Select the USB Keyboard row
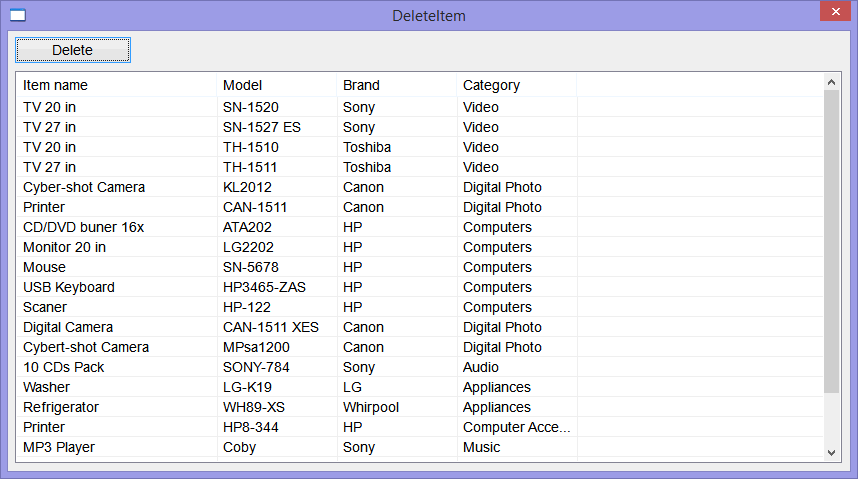Image resolution: width=858 pixels, height=479 pixels. 420,287
